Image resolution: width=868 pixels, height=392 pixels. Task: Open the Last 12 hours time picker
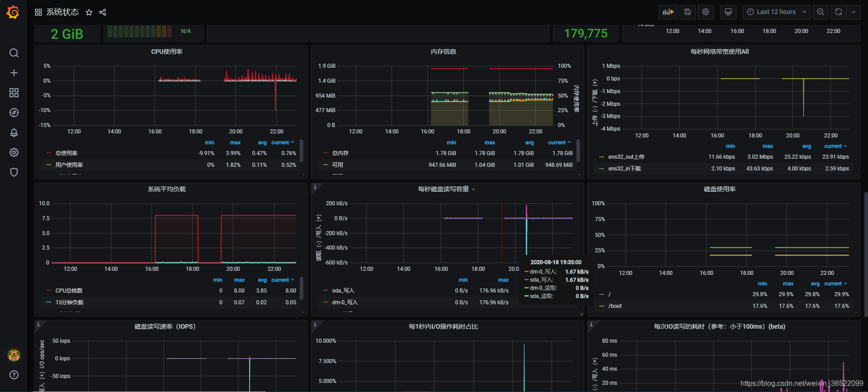[776, 12]
